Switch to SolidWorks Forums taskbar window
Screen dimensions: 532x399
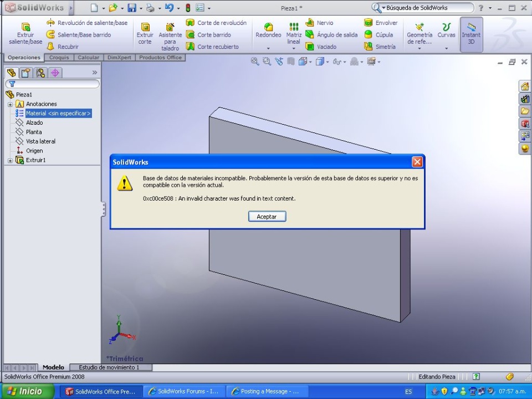(183, 392)
